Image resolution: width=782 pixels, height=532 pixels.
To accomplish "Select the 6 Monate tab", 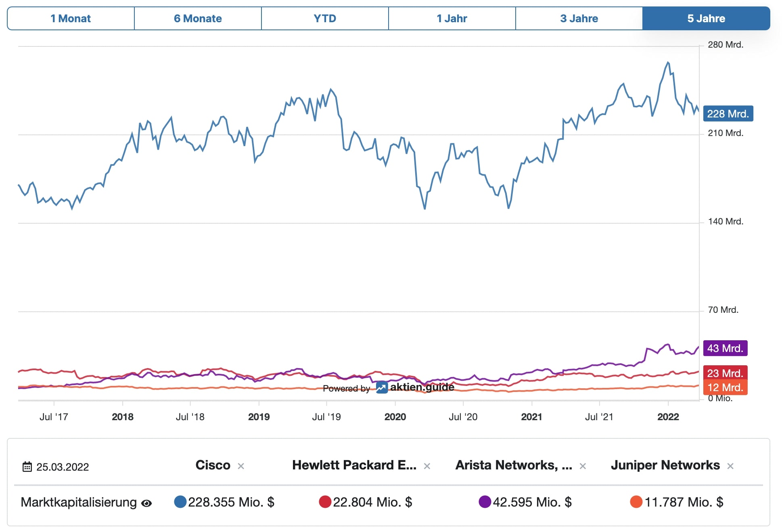I will [x=198, y=19].
